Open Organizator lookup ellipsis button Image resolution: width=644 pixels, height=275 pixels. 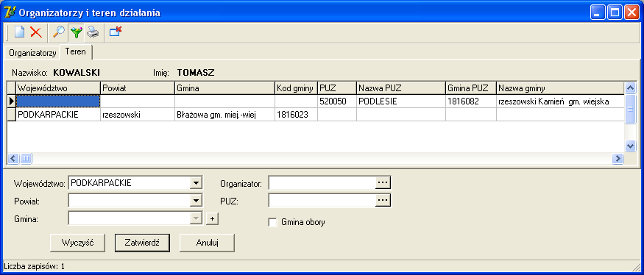pyautogui.click(x=383, y=183)
